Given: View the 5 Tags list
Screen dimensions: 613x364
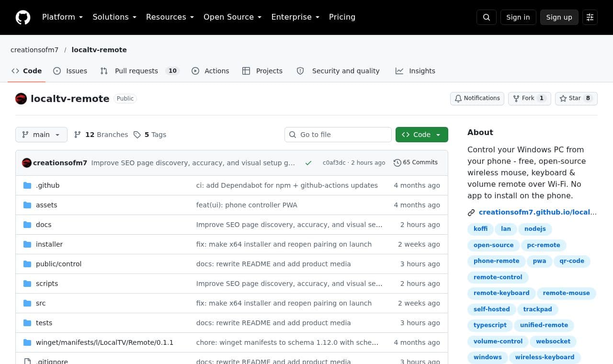Looking at the screenshot, I should coord(150,135).
